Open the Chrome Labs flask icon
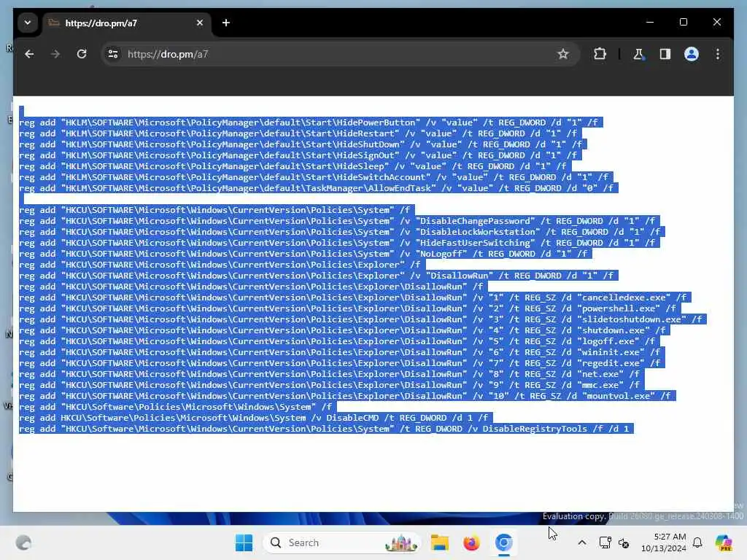This screenshot has height=560, width=747. (638, 54)
